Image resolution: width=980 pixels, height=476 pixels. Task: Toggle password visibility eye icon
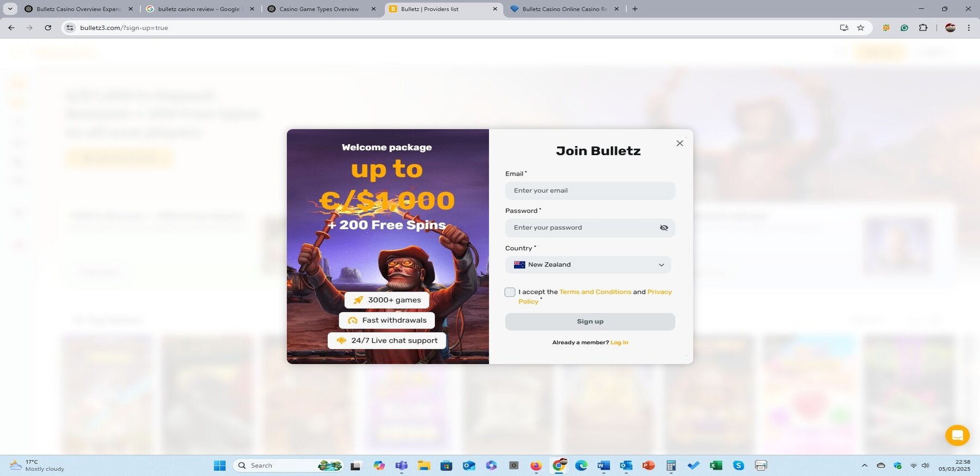pos(664,228)
